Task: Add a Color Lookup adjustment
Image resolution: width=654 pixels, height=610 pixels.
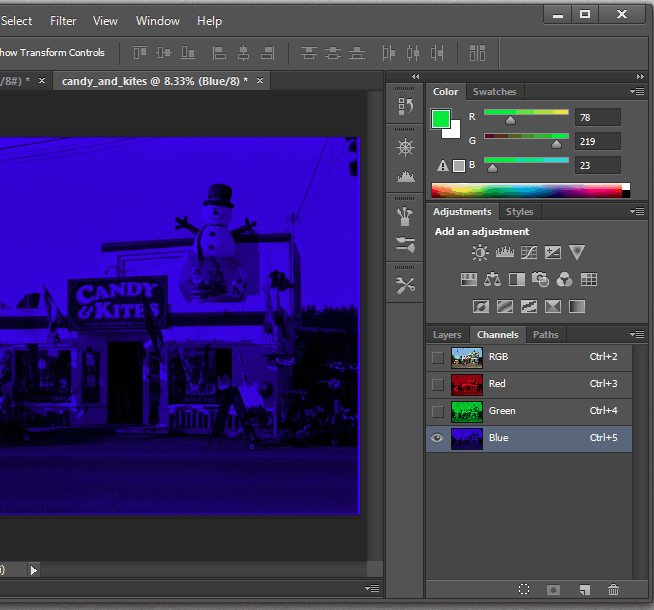Action: coord(589,279)
